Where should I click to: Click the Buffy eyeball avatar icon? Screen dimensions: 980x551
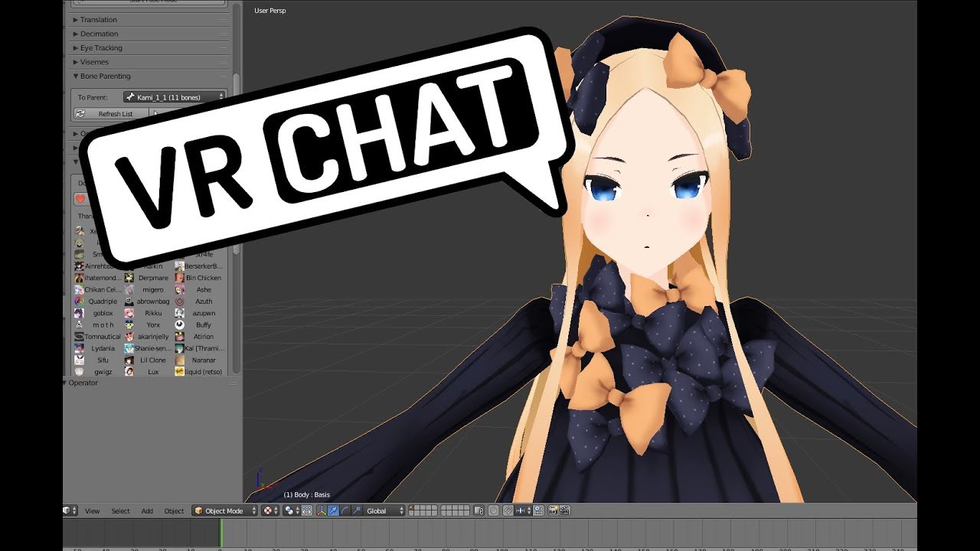pyautogui.click(x=179, y=324)
